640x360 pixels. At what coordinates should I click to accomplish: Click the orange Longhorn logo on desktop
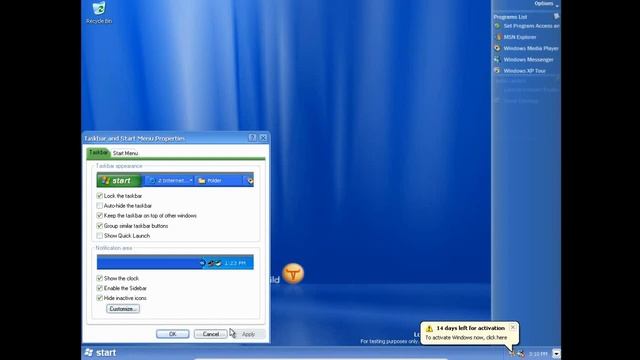[293, 274]
